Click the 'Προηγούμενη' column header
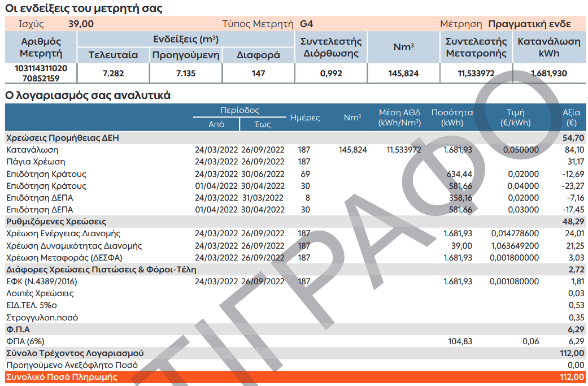Screen dimensions: 588x386 click(186, 55)
